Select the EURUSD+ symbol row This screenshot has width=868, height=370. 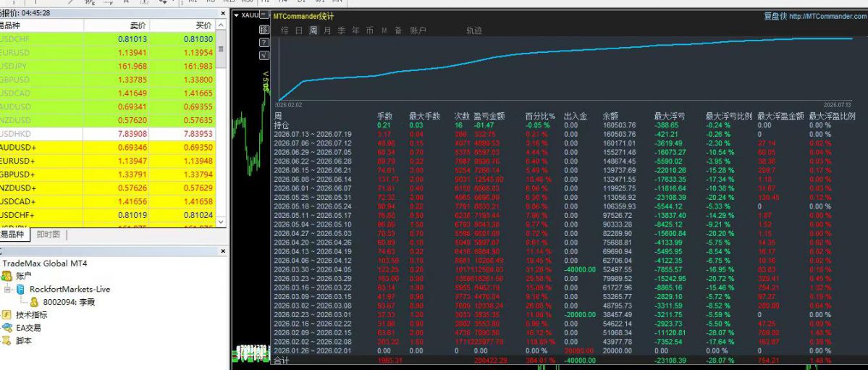pyautogui.click(x=107, y=161)
